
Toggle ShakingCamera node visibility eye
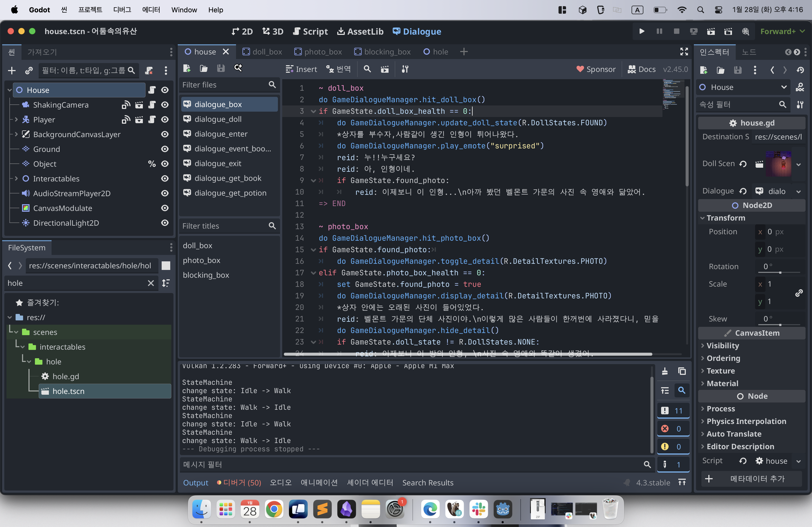165,105
